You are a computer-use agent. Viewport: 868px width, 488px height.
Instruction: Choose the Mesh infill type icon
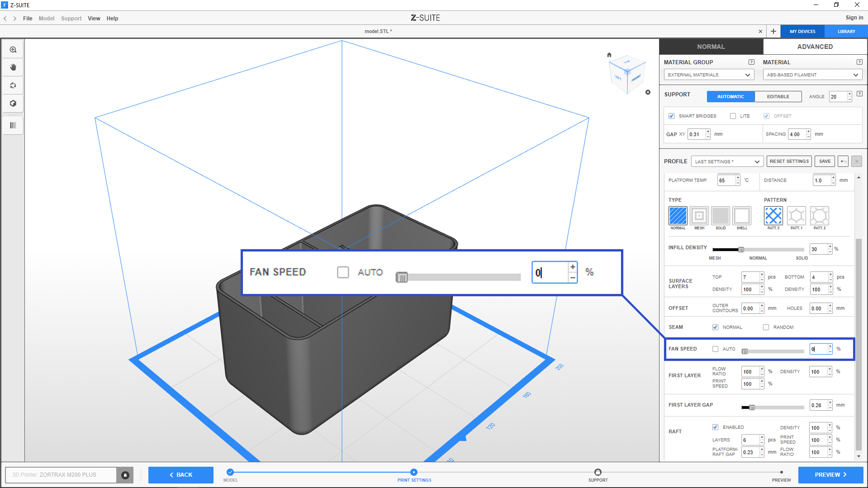699,216
